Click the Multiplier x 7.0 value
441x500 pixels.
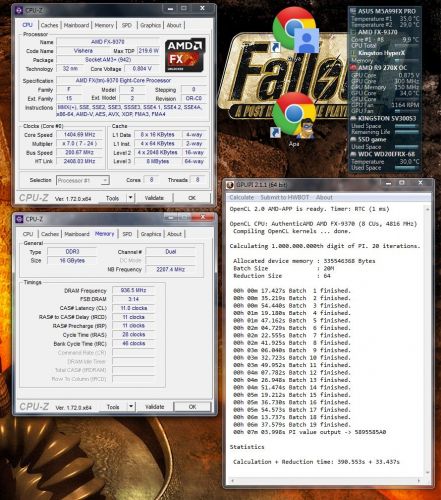pos(79,144)
